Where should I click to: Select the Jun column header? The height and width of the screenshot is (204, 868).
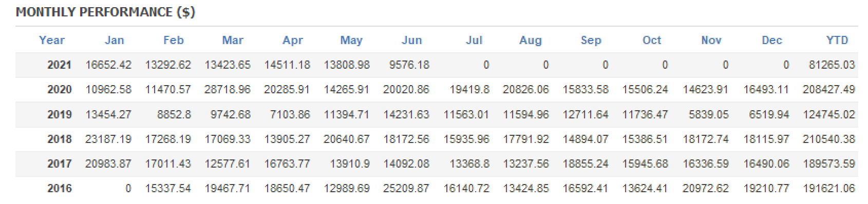click(411, 40)
